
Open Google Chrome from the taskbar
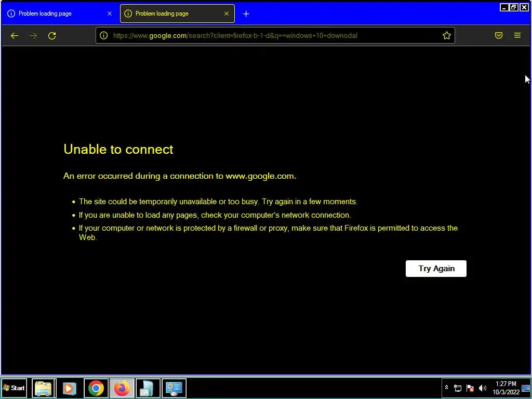[96, 388]
